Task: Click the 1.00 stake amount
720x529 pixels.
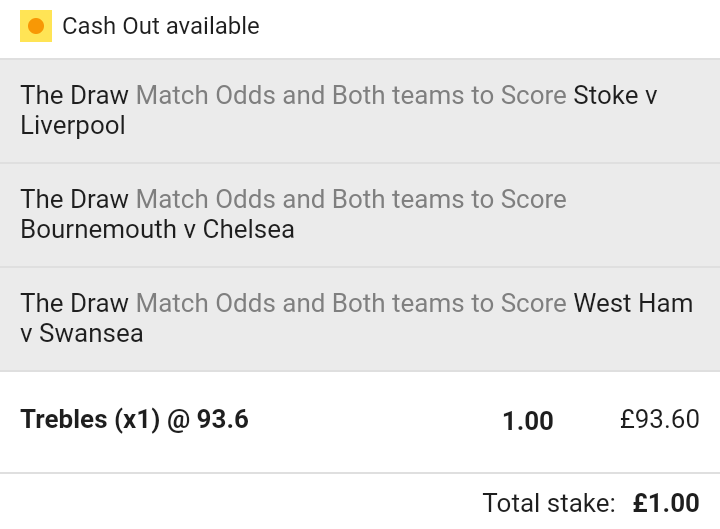Action: coord(527,421)
